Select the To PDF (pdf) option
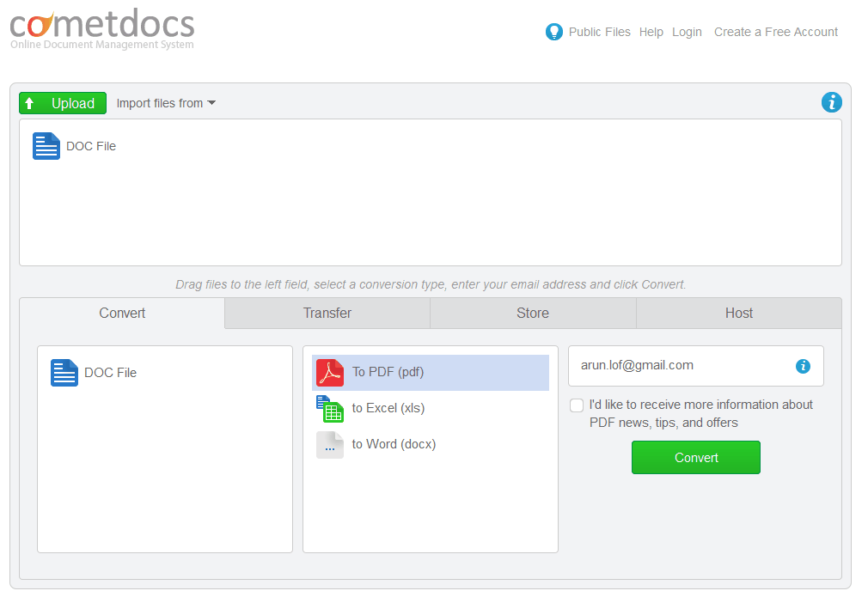This screenshot has height=597, width=868. click(x=430, y=372)
